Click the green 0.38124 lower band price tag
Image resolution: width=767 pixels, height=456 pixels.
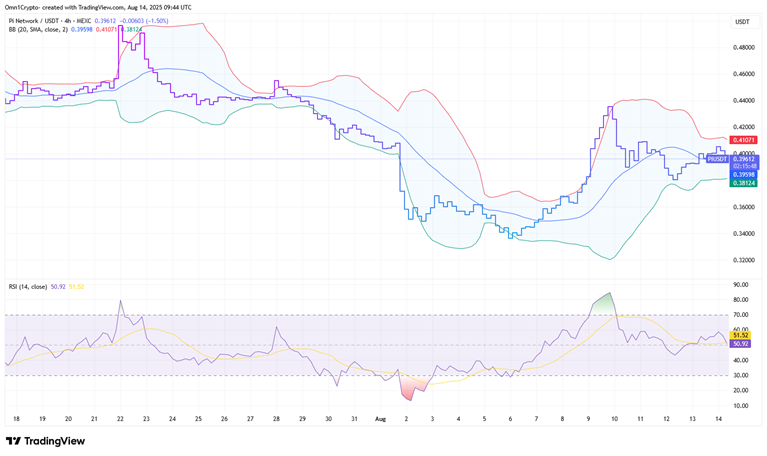click(x=745, y=183)
